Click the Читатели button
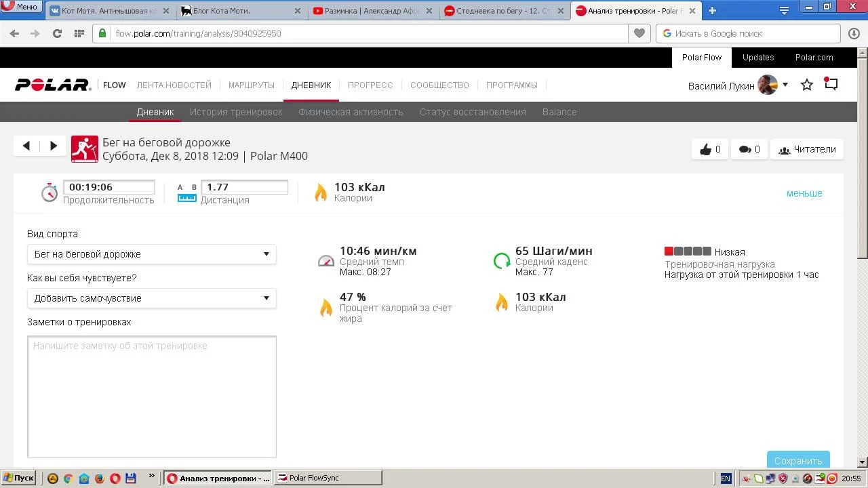The width and height of the screenshot is (868, 488). coord(807,150)
